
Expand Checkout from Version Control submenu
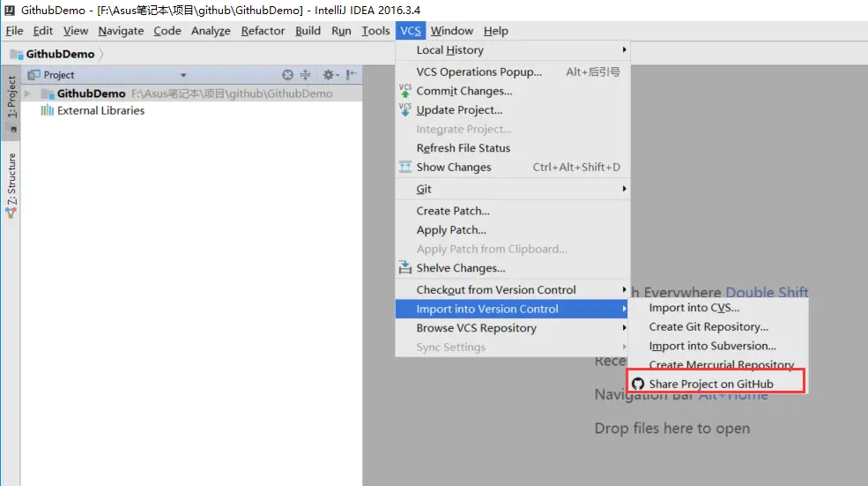624,290
